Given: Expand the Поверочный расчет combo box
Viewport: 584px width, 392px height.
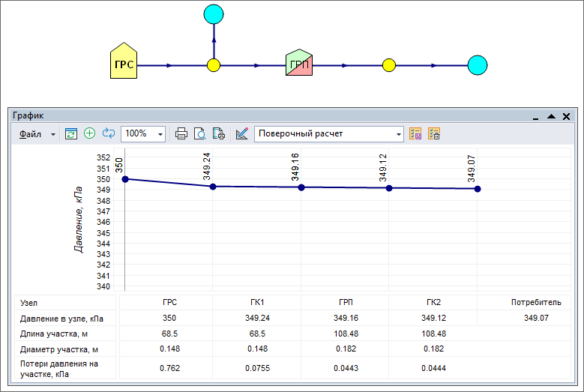Looking at the screenshot, I should 398,133.
